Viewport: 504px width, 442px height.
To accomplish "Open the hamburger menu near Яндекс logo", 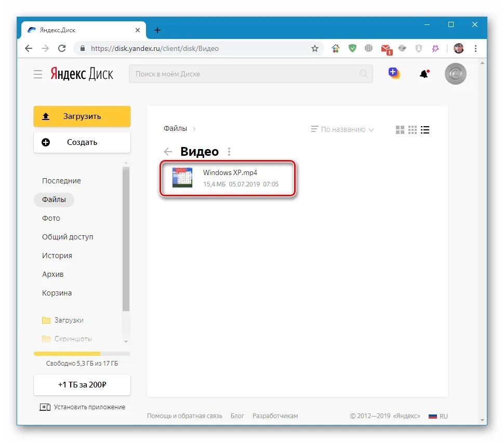I will 38,74.
